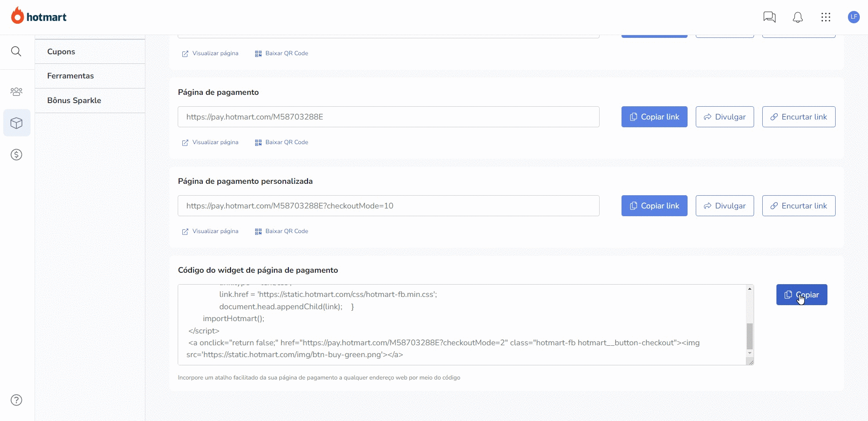This screenshot has width=868, height=421.
Task: Click the code area scrollbar down arrow
Action: click(750, 353)
